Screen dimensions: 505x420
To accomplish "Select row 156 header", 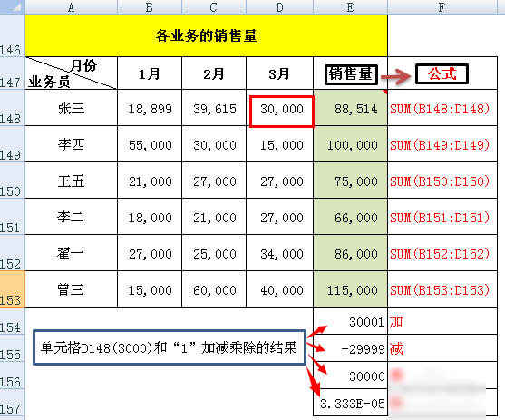I will [12, 376].
